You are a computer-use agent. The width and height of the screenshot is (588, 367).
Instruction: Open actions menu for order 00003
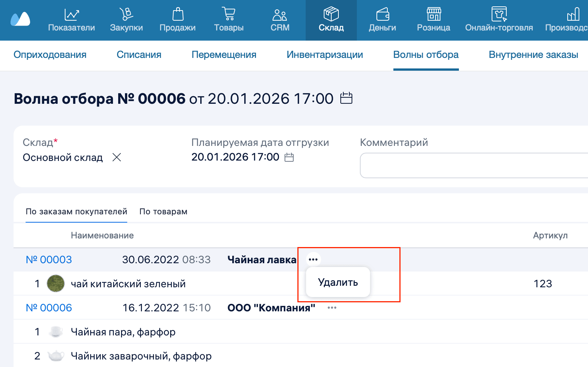tap(313, 259)
